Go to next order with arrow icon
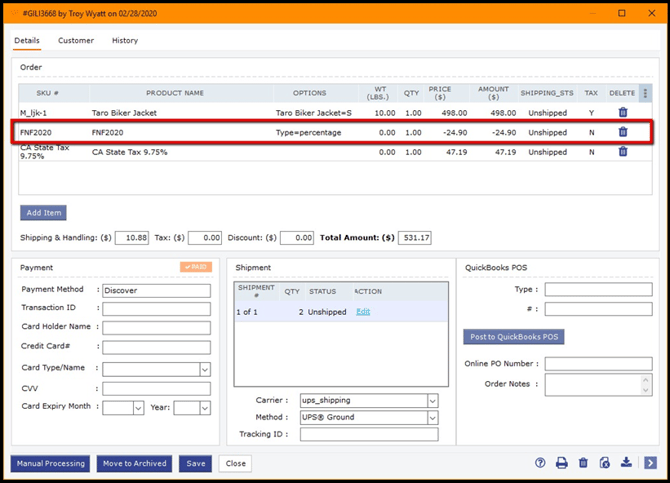This screenshot has height=483, width=670. 650,463
